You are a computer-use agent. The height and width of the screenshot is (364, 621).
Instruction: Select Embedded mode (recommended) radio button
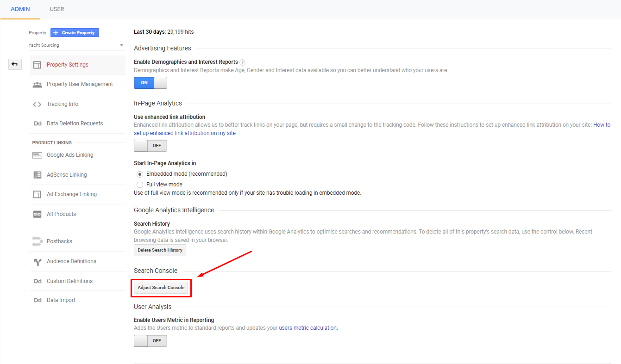point(140,174)
